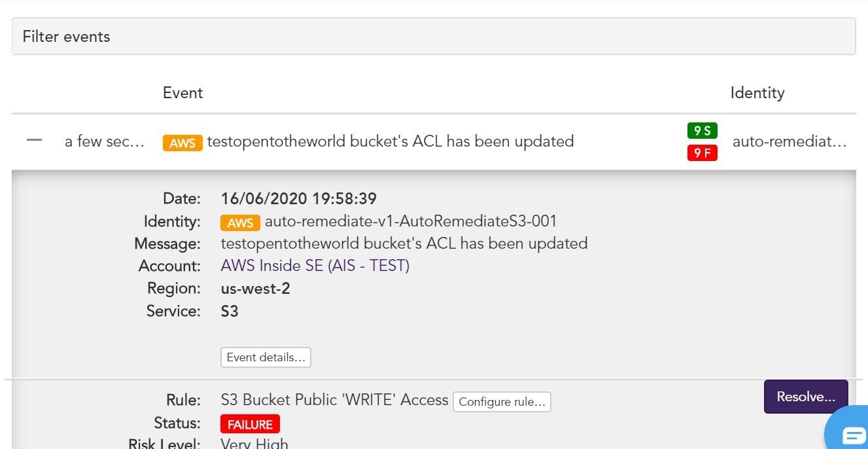
Task: Click the auto-remediat... identity in event row
Action: tap(790, 141)
